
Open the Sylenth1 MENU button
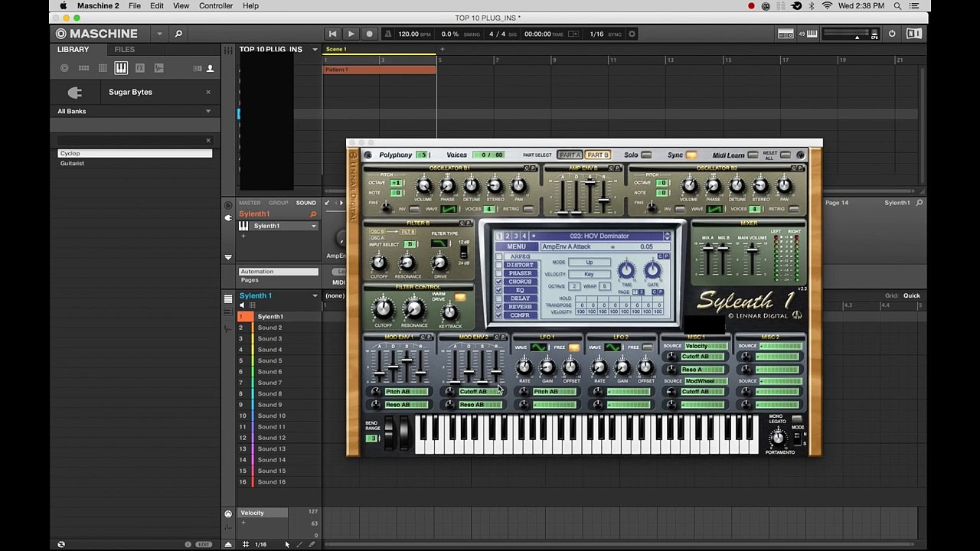click(516, 246)
